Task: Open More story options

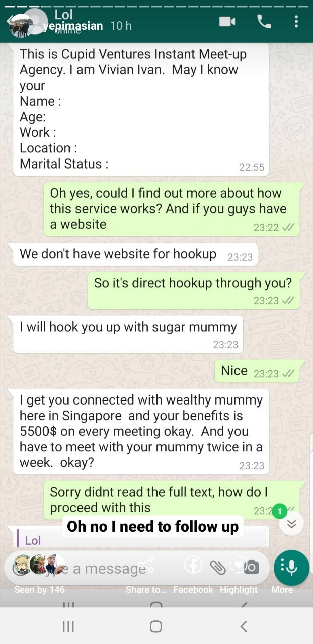Action: tap(282, 590)
